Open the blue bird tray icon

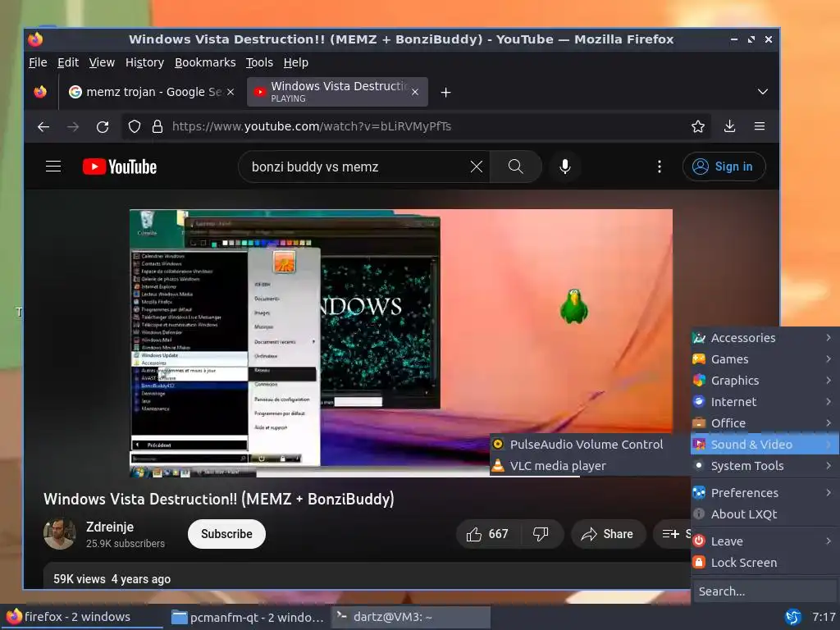click(793, 617)
